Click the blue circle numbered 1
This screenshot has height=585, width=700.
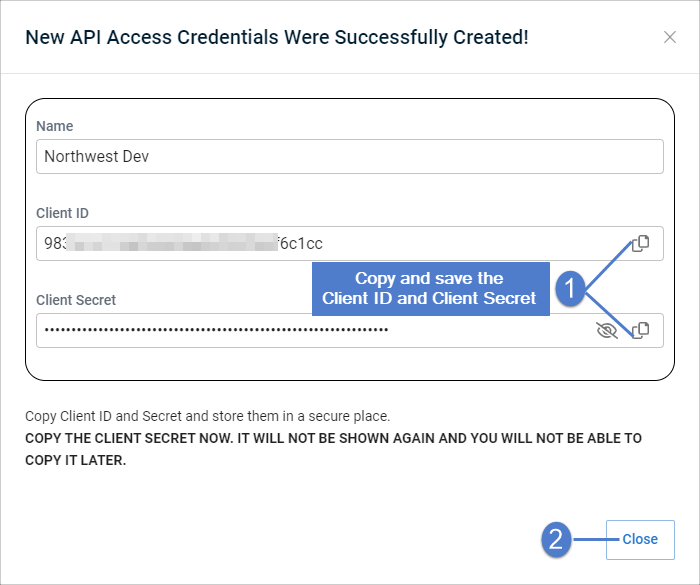[570, 288]
